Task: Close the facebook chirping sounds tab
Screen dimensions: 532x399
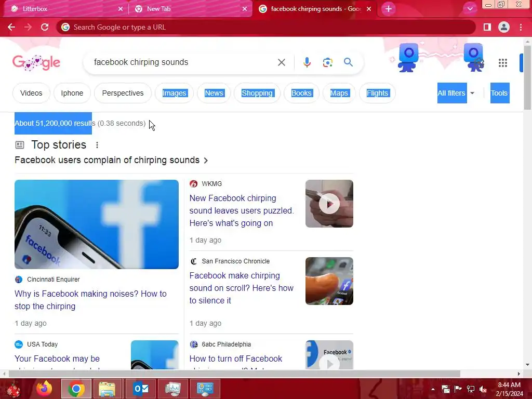Action: coord(369,9)
